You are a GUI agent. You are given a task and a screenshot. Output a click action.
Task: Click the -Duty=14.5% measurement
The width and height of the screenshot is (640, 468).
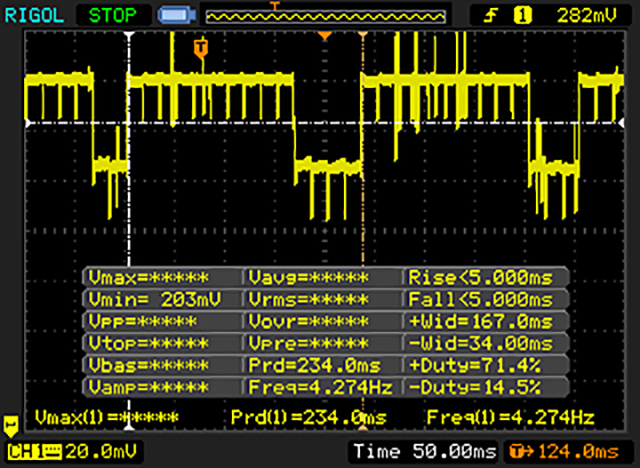[x=486, y=387]
